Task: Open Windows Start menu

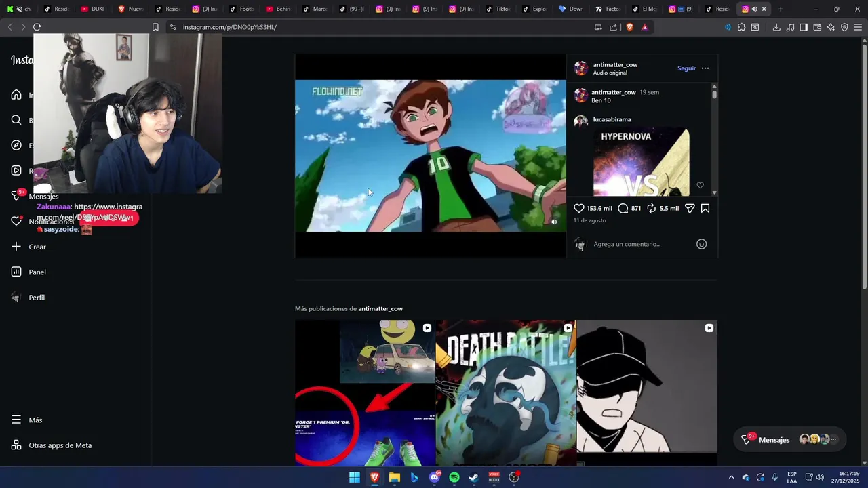Action: 354,477
